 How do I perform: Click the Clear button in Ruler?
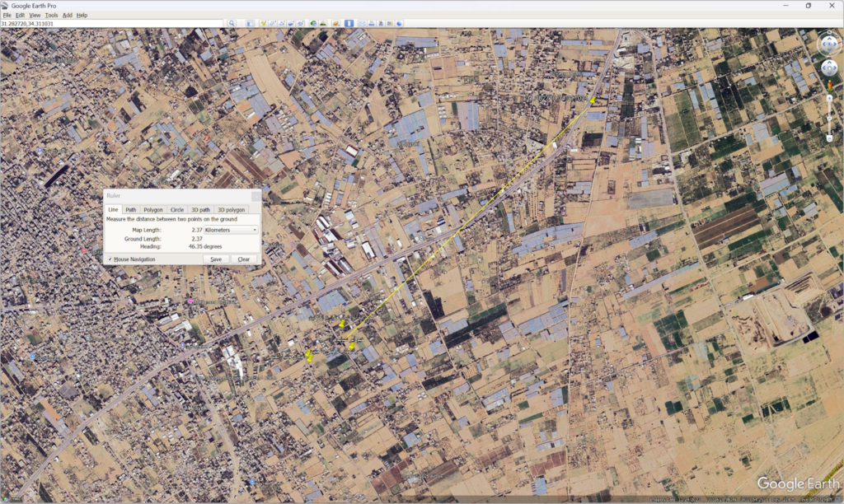[x=243, y=259]
